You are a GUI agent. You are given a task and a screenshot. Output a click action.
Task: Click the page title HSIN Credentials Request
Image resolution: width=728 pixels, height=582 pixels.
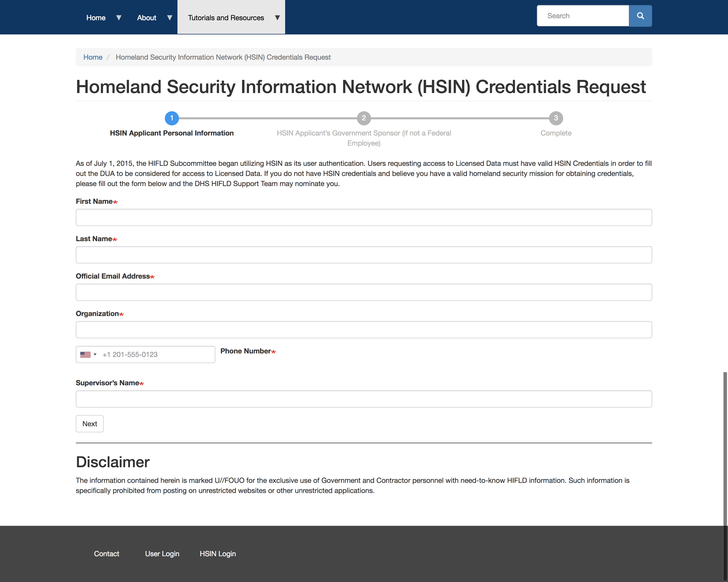pos(361,87)
